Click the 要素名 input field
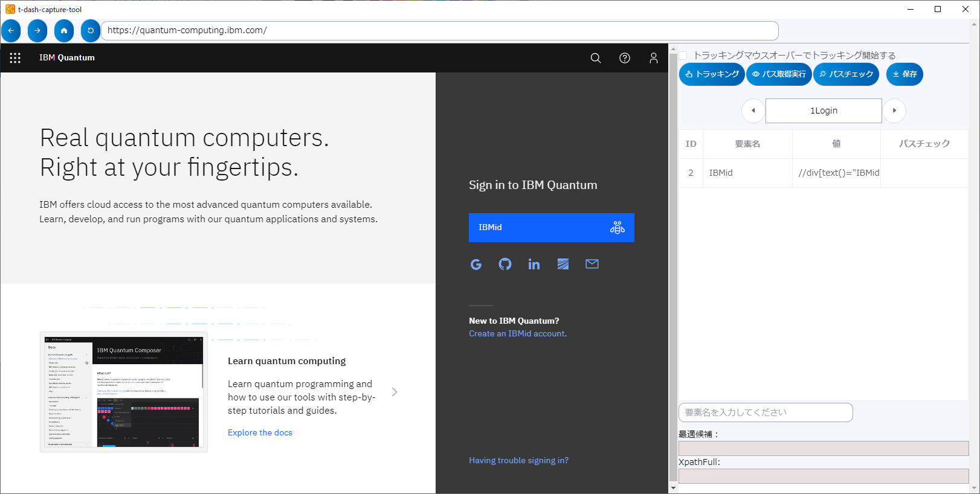 tap(766, 412)
